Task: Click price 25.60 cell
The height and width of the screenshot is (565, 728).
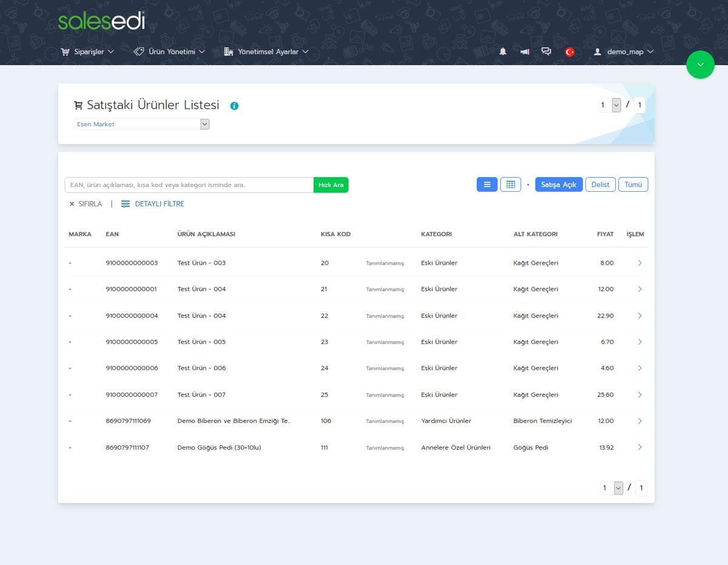Action: coord(605,394)
